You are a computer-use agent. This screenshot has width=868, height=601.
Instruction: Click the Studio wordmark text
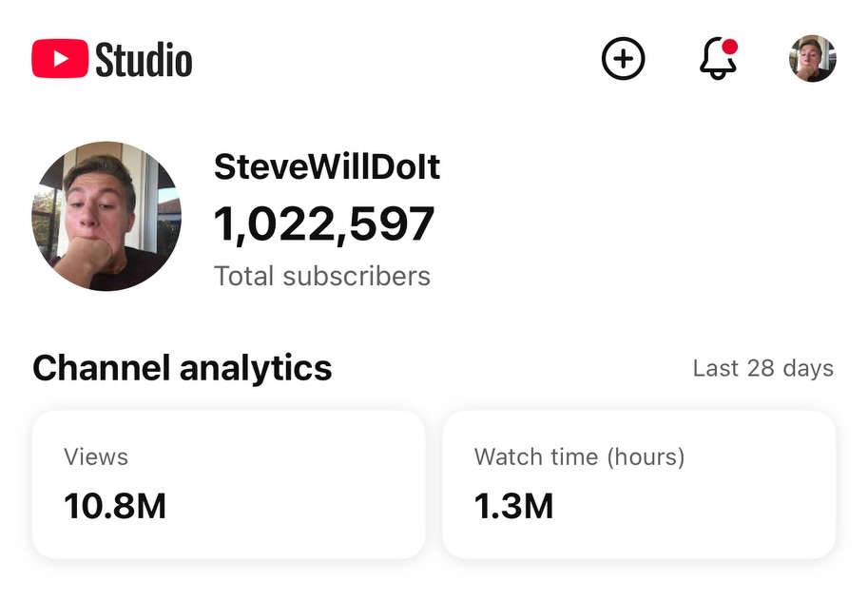tap(144, 60)
